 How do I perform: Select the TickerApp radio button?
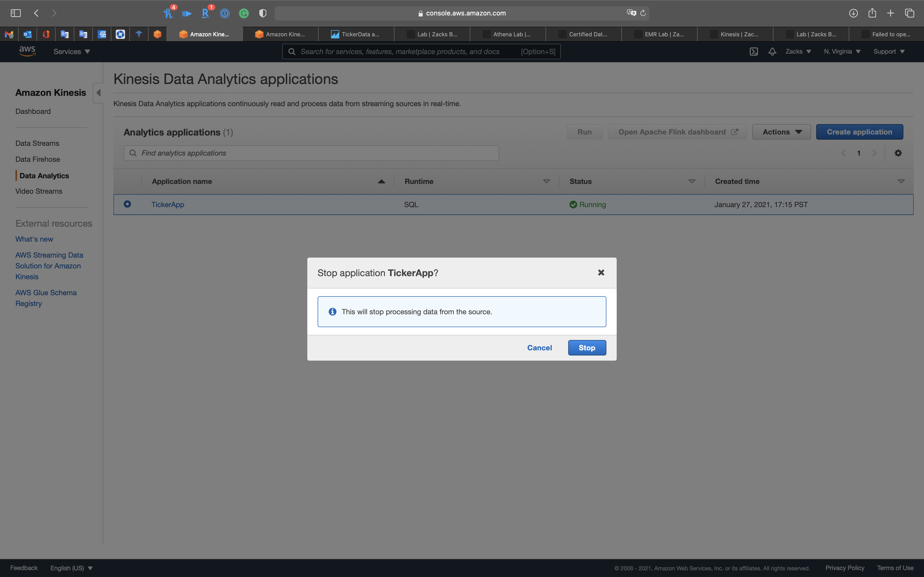point(128,204)
